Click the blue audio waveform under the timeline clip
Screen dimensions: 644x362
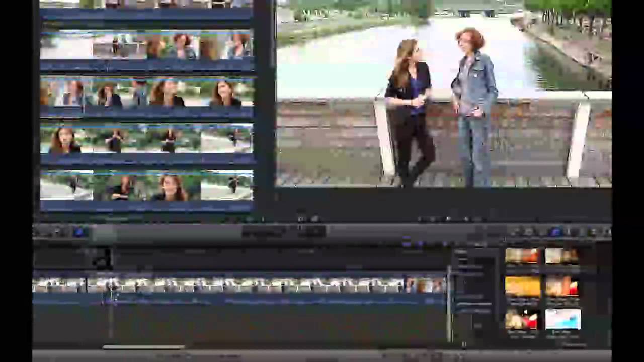click(x=239, y=299)
